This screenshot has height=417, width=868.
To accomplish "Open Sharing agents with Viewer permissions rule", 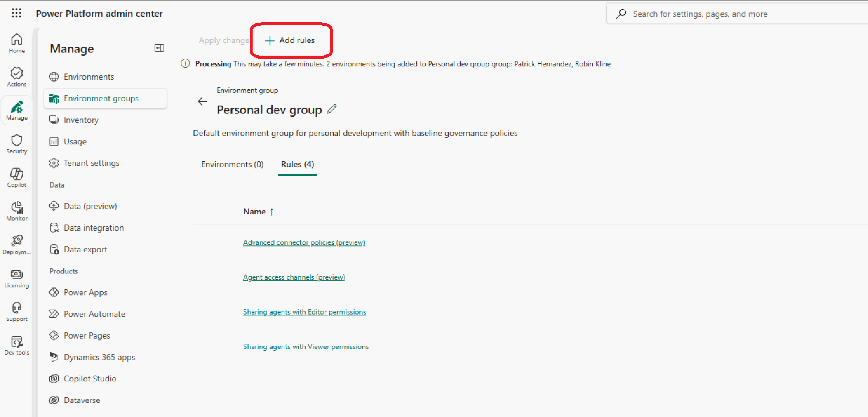I will 306,347.
